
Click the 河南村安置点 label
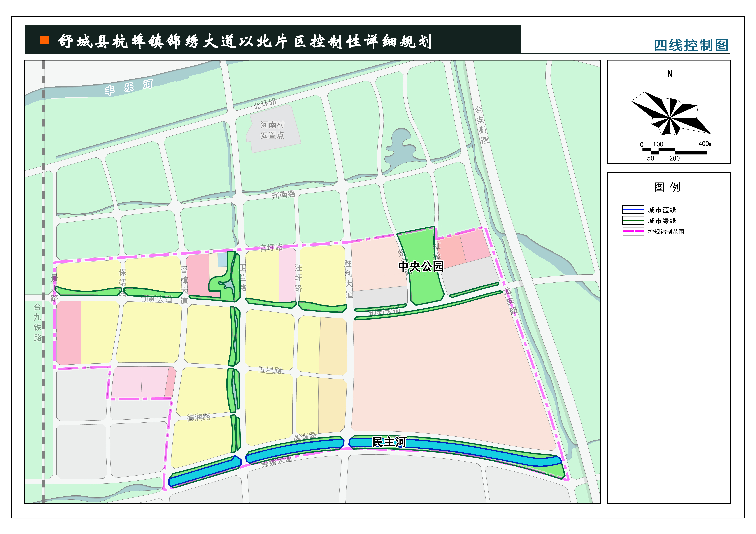[272, 130]
